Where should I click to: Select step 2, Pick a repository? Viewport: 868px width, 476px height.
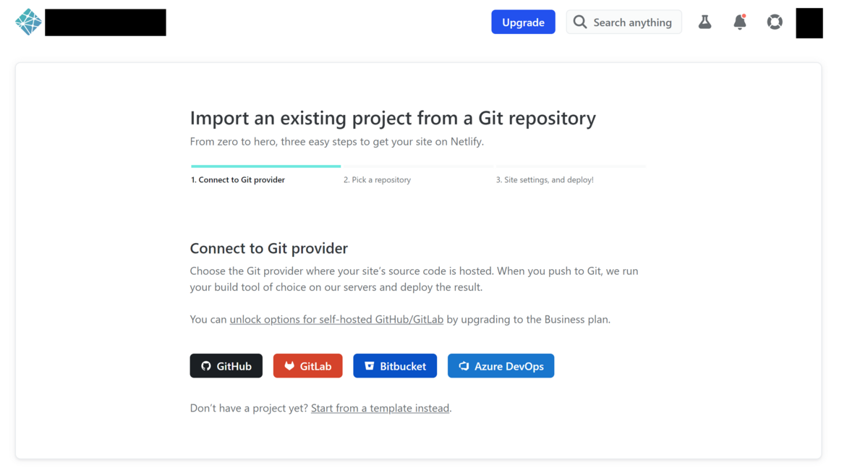(x=377, y=179)
